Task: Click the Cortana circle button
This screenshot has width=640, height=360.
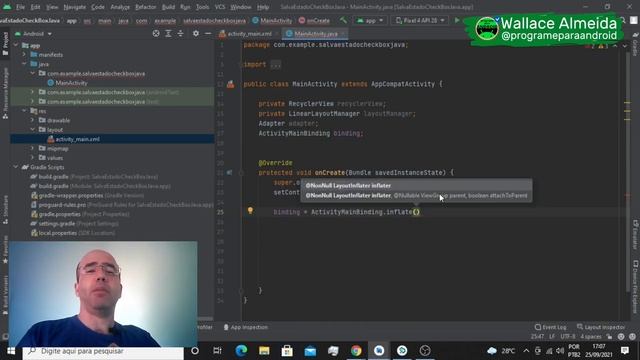Action: (195, 351)
